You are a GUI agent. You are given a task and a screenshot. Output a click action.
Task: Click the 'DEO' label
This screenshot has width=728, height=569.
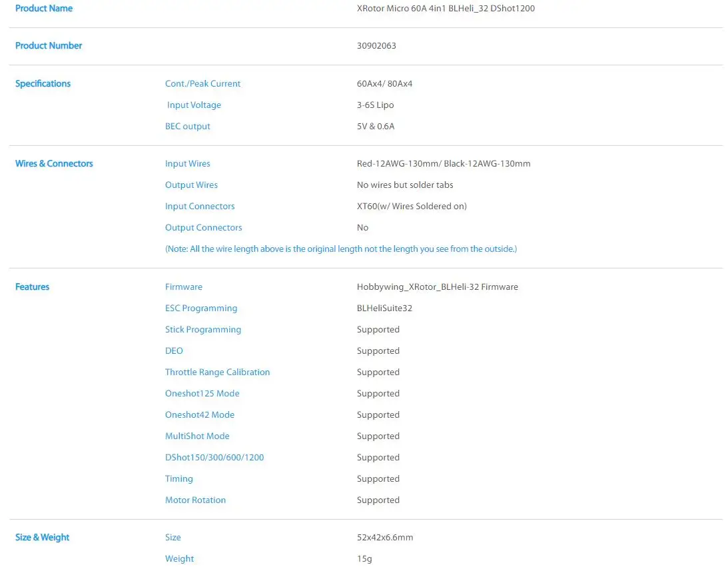pos(174,350)
